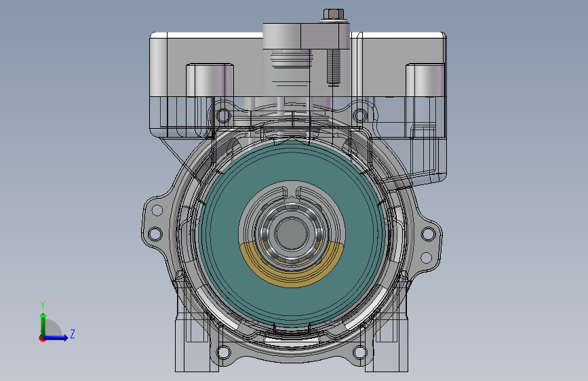
Task: Pick the upper-right mounting hole near the housing
Action: [x=360, y=115]
